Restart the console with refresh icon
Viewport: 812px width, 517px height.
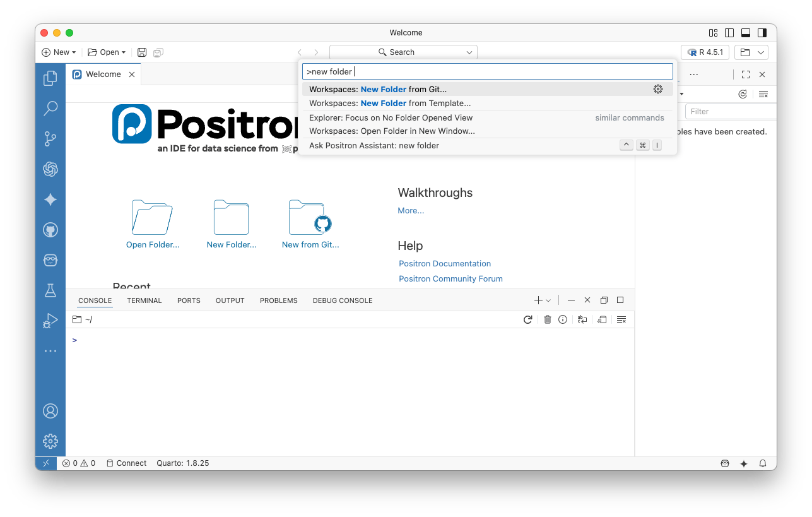tap(528, 319)
